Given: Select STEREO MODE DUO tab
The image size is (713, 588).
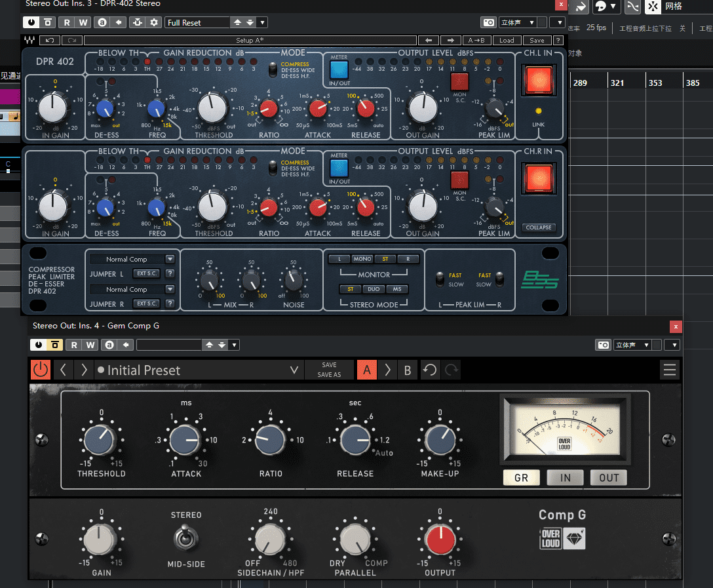Looking at the screenshot, I should coord(374,289).
